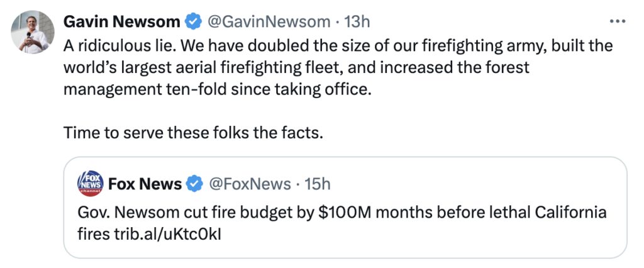This screenshot has height=268, width=644.
Task: Click the word "fires" before the trib.al link
Action: point(91,234)
